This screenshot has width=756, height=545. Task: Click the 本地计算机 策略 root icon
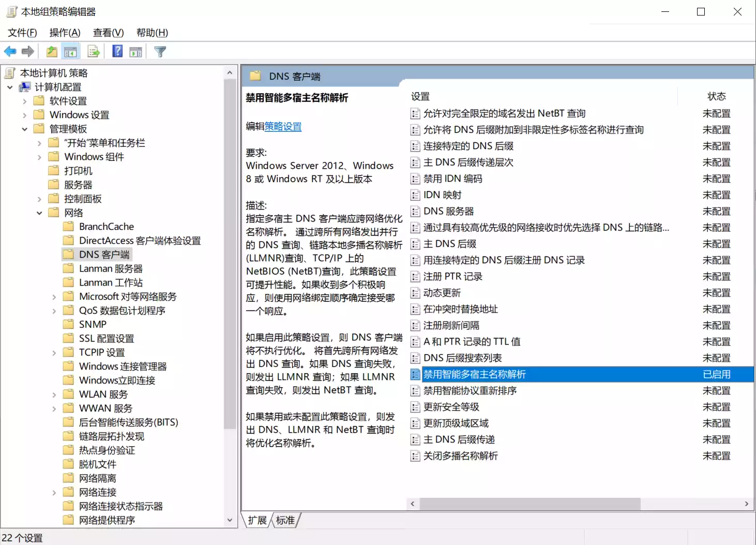[x=10, y=73]
